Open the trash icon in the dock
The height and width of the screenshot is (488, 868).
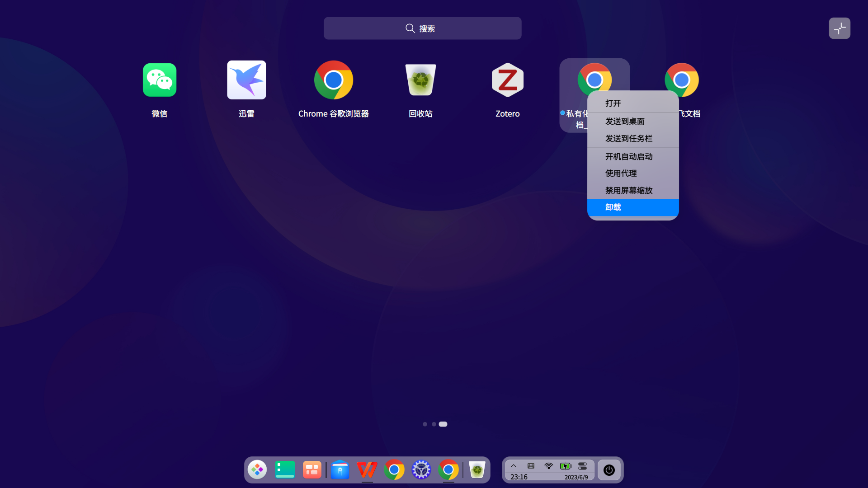point(477,470)
